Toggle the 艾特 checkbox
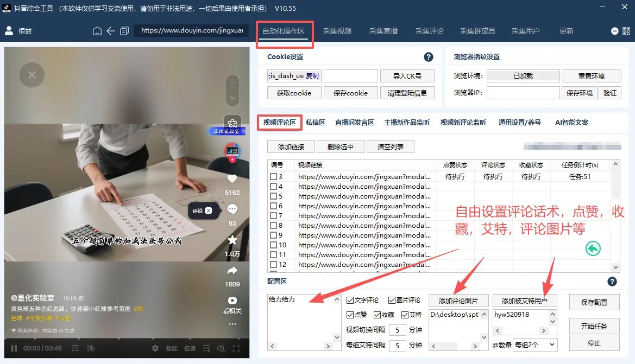This screenshot has width=635, height=364. [x=405, y=315]
